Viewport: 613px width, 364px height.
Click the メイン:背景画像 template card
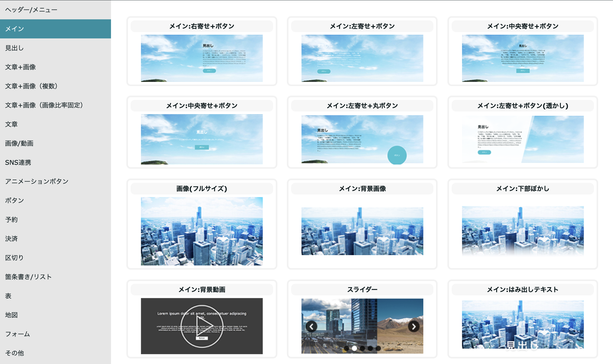click(362, 231)
